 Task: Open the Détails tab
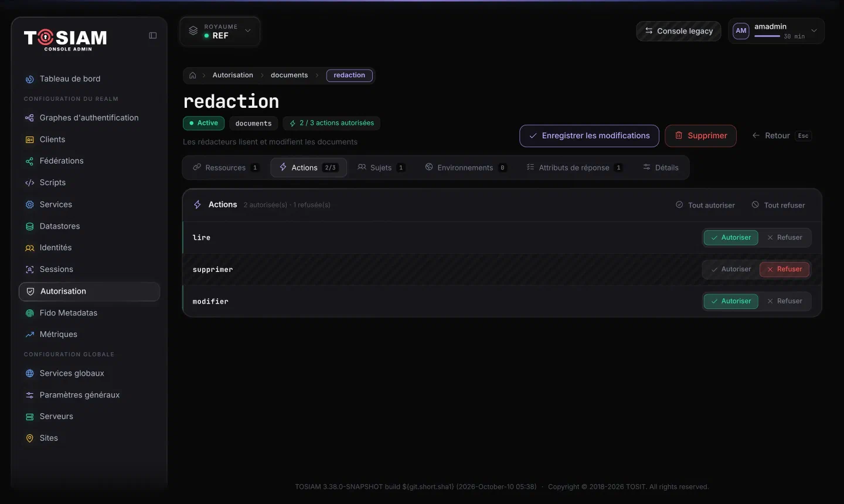pos(661,168)
